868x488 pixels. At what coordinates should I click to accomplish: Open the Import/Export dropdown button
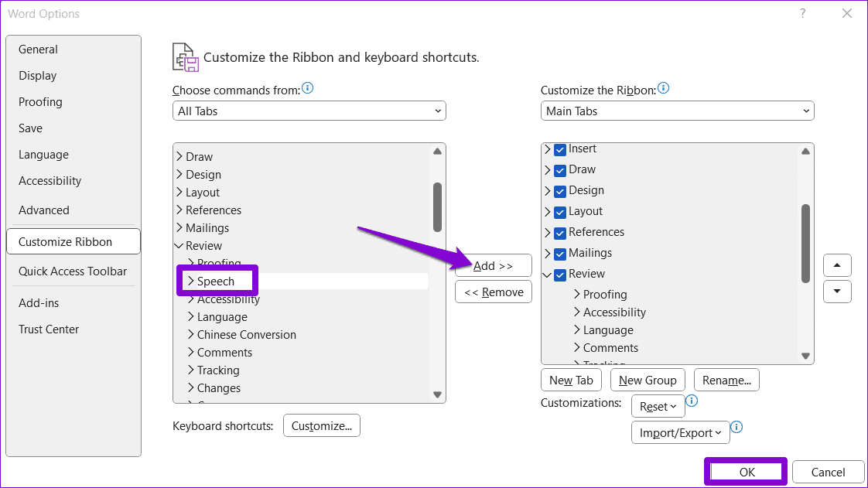[680, 432]
